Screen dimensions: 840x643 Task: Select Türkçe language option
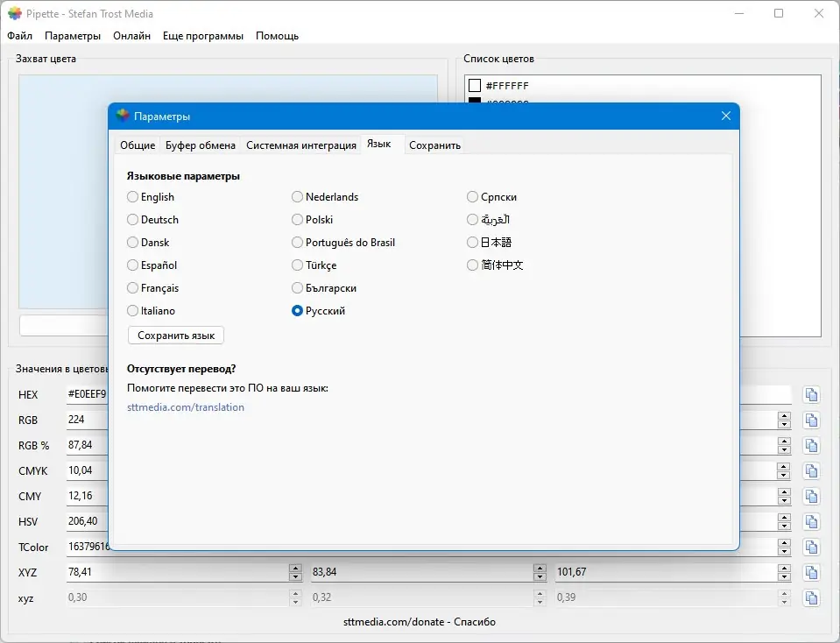297,265
